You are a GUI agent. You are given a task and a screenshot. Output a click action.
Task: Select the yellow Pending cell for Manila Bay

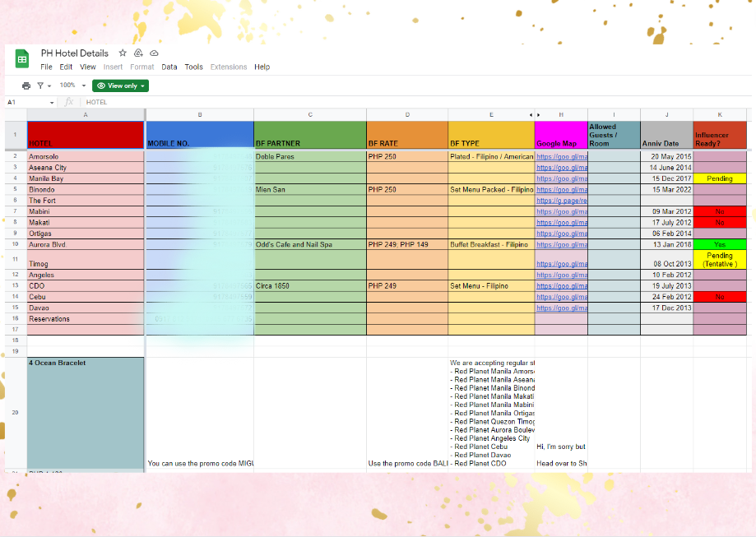click(720, 178)
